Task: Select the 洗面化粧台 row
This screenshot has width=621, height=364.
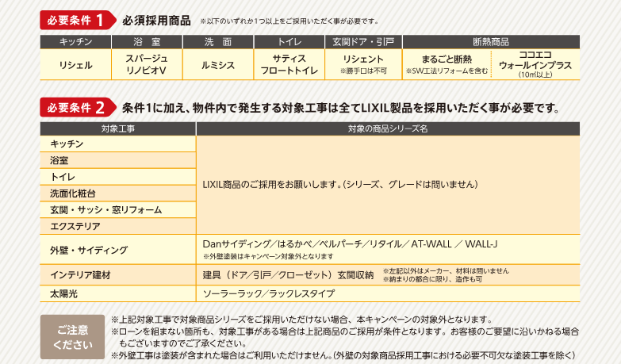Action: click(x=117, y=193)
